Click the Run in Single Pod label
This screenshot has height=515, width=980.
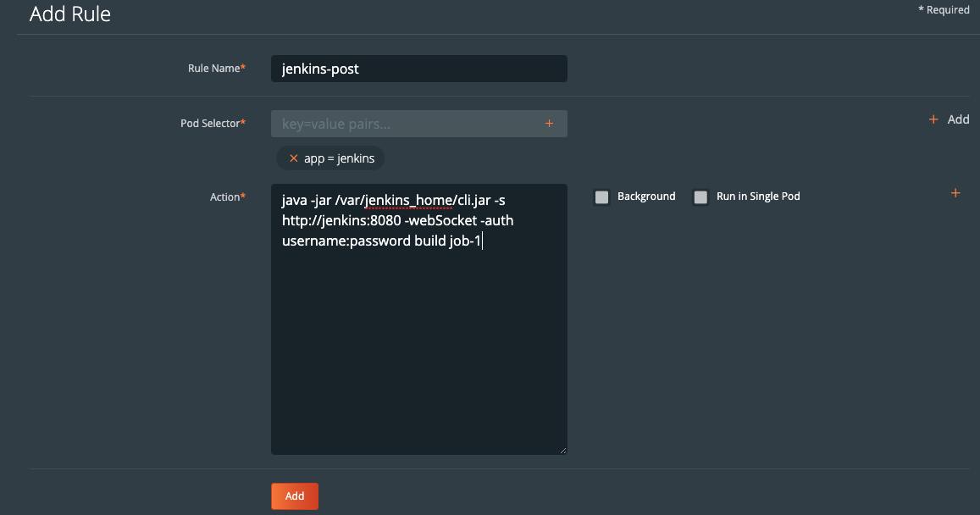pos(758,197)
